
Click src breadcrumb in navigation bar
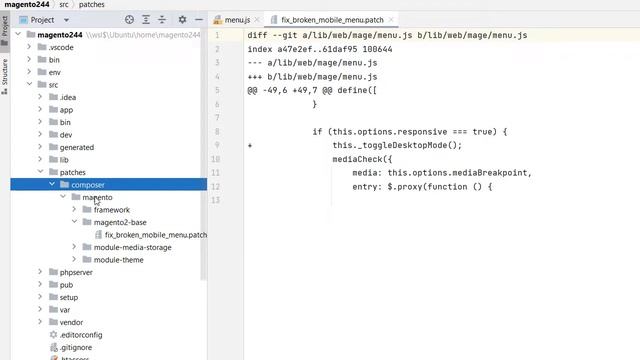point(64,4)
